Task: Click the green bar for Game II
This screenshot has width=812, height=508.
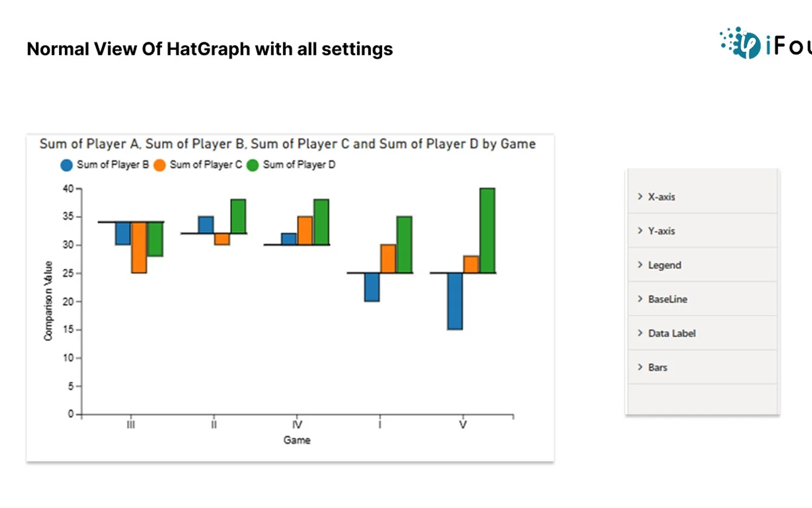Action: coord(238,216)
